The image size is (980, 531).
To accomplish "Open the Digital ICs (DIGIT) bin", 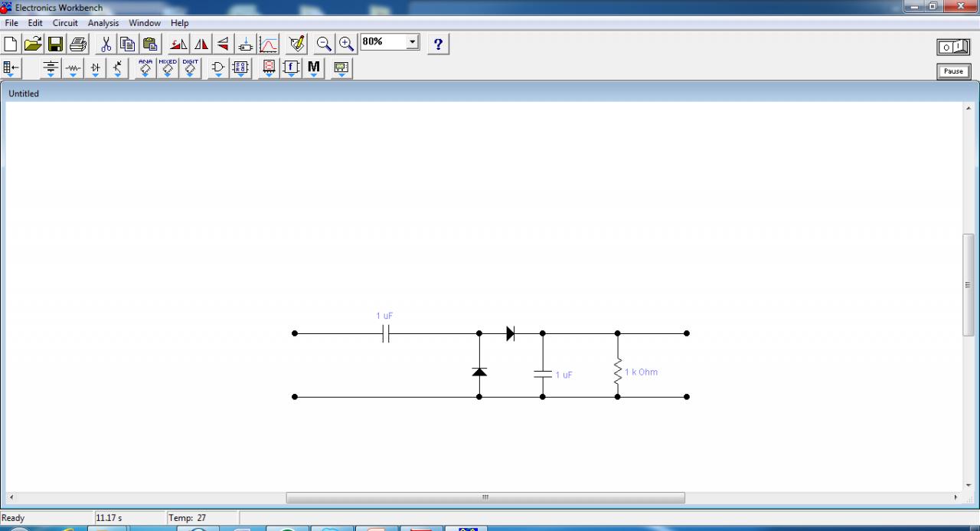I will point(190,69).
